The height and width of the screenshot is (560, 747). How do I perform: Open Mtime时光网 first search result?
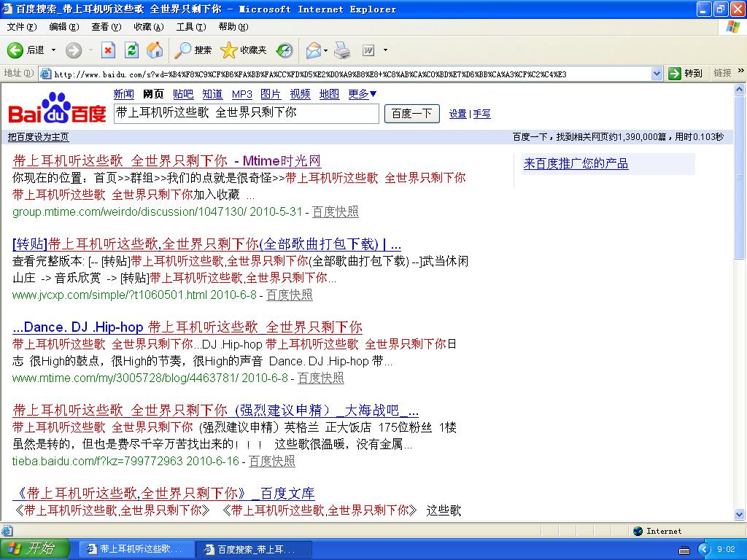click(167, 161)
